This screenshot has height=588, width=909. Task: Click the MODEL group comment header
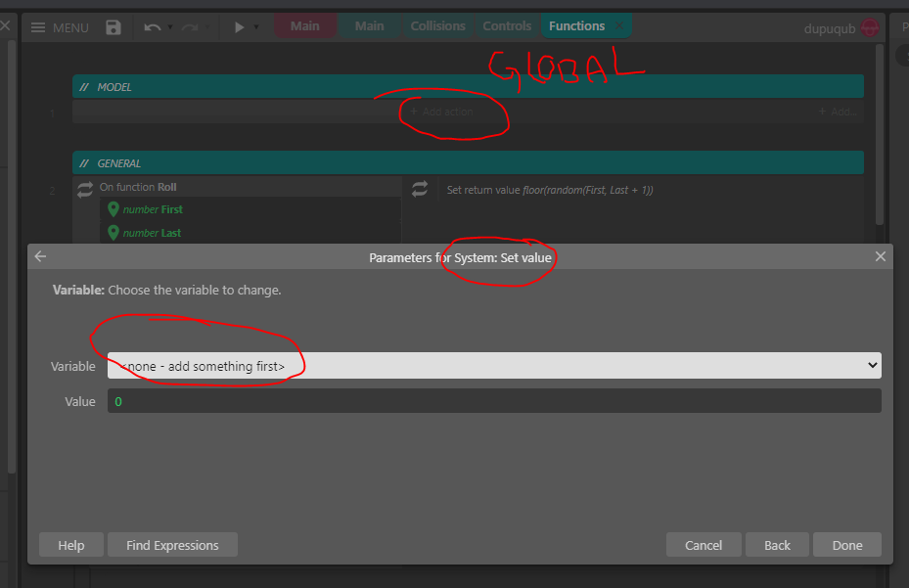pos(468,87)
